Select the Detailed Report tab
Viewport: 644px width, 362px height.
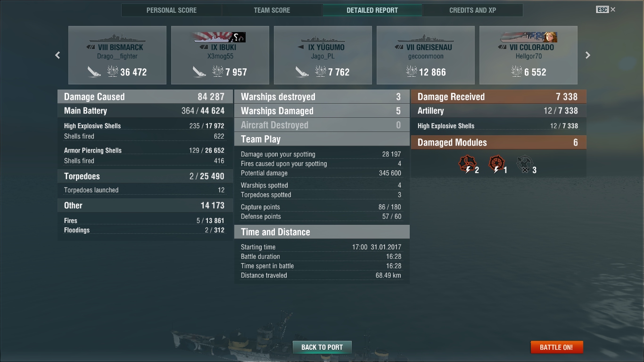[x=372, y=10]
